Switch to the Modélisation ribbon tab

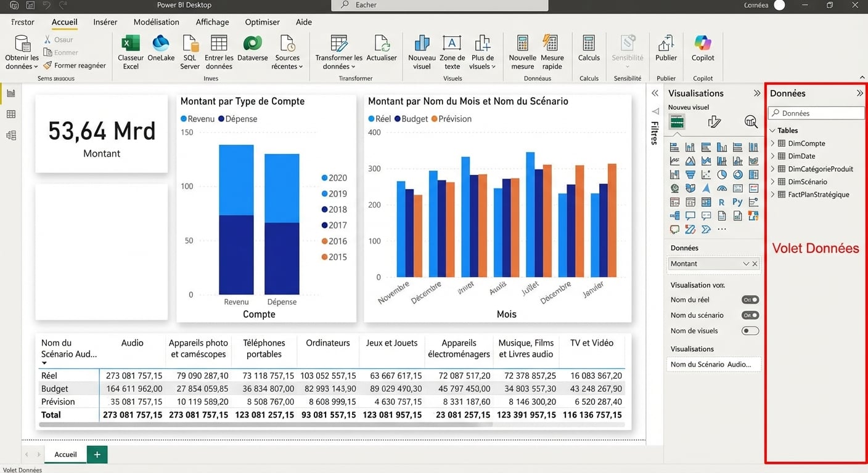pos(157,22)
